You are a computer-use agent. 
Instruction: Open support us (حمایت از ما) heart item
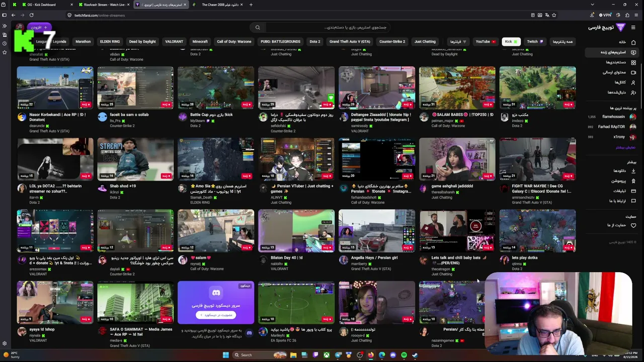pos(622,225)
